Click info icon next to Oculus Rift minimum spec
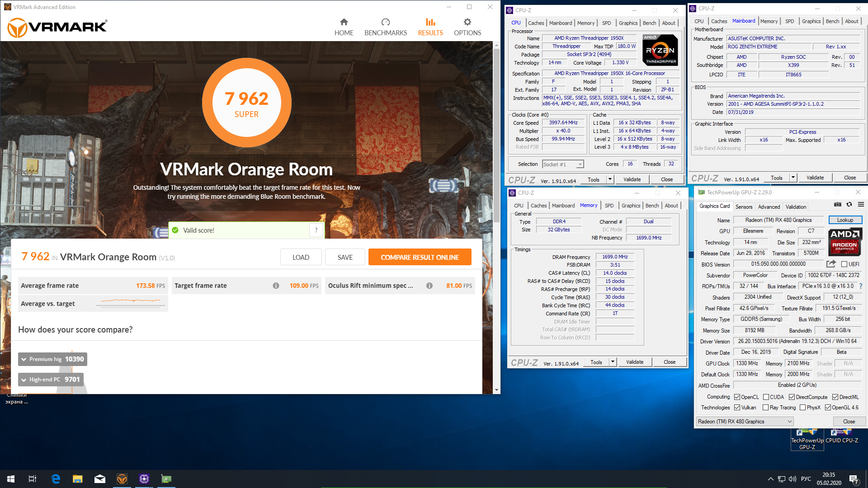This screenshot has height=488, width=868. coord(429,286)
